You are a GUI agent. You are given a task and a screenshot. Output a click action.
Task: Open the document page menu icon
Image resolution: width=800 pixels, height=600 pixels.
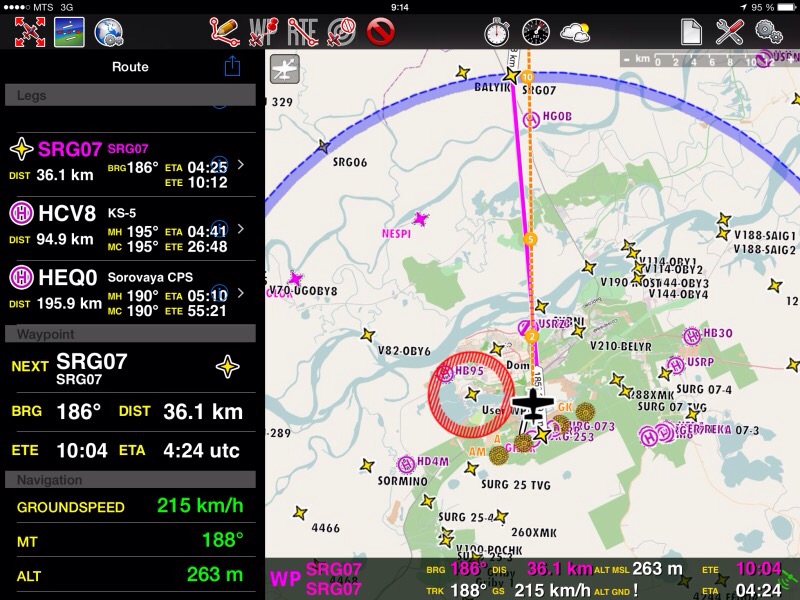(x=691, y=32)
